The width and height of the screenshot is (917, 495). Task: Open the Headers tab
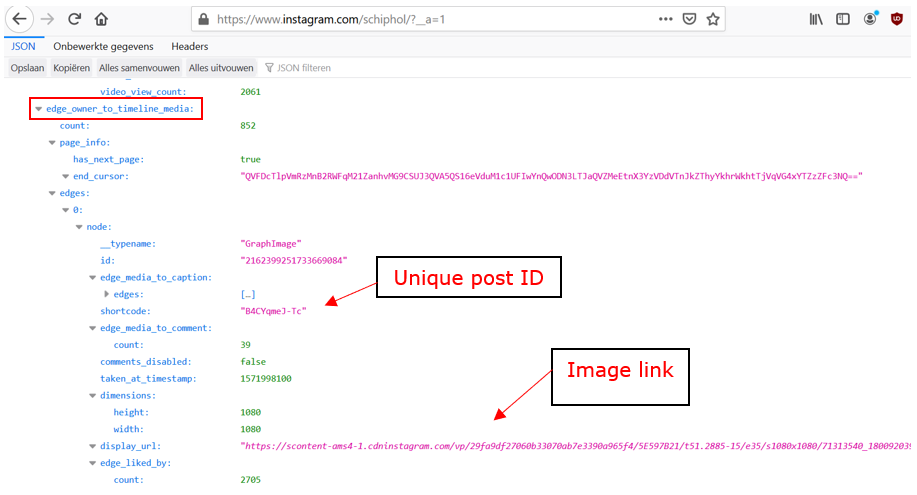tap(189, 46)
